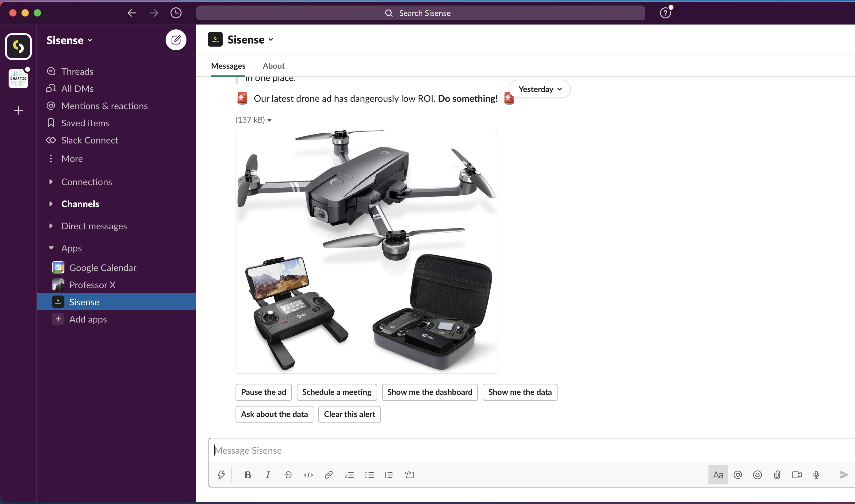
Task: Open the history clock icon
Action: (176, 13)
